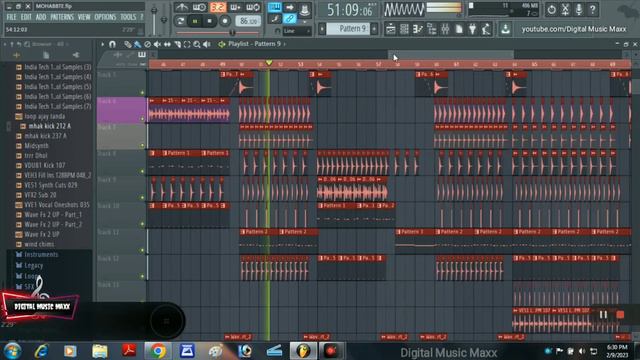The width and height of the screenshot is (640, 360).
Task: Open the help question mark icon
Action: point(593,9)
